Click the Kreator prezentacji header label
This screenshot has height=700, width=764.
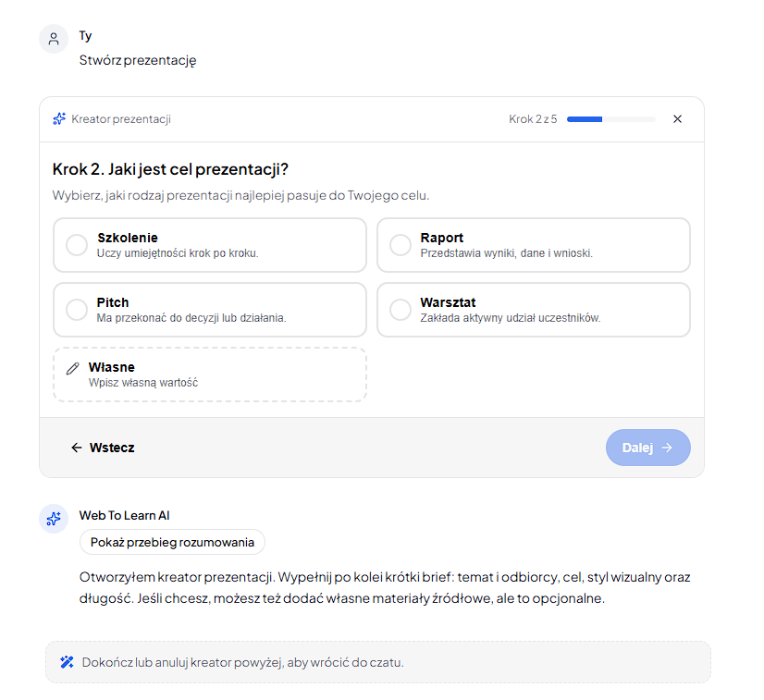(x=121, y=119)
